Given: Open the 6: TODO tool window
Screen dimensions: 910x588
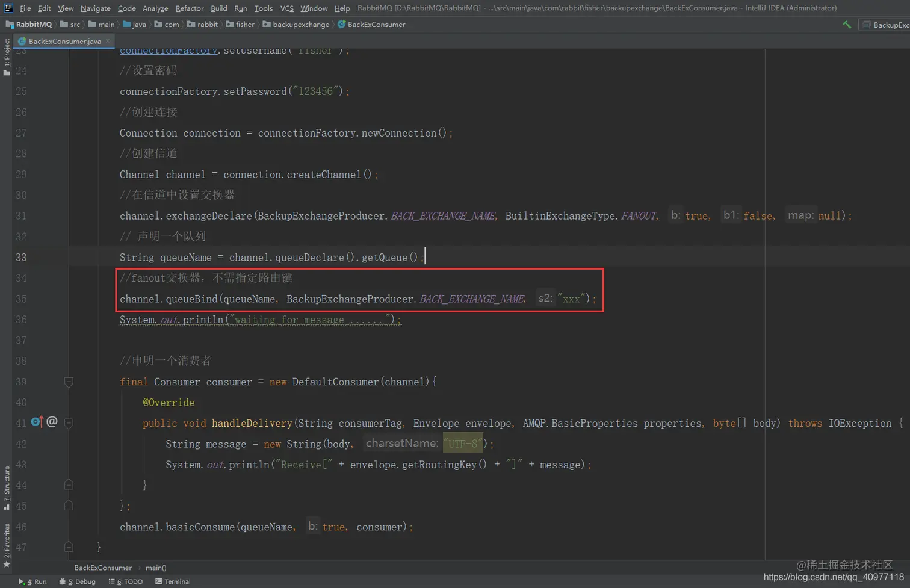Looking at the screenshot, I should [x=126, y=581].
